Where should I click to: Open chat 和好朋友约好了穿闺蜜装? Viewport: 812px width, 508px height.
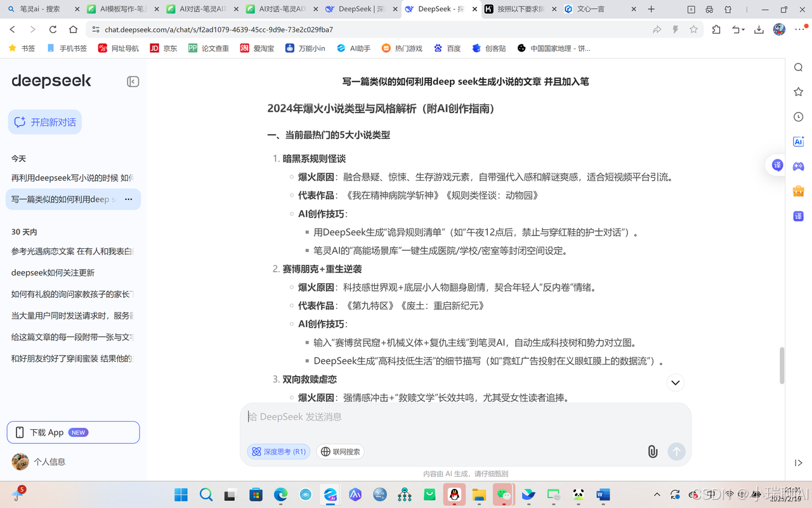(x=73, y=359)
